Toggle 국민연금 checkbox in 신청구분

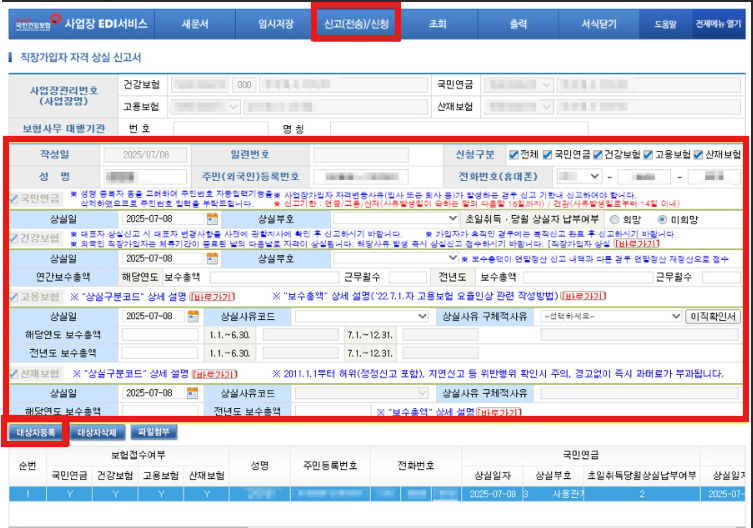coord(547,155)
